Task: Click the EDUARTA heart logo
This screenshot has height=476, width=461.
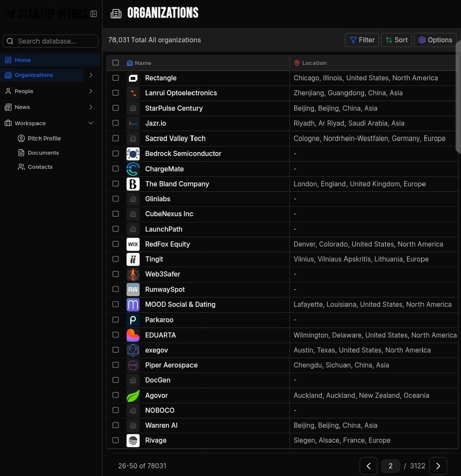Action: coord(133,335)
